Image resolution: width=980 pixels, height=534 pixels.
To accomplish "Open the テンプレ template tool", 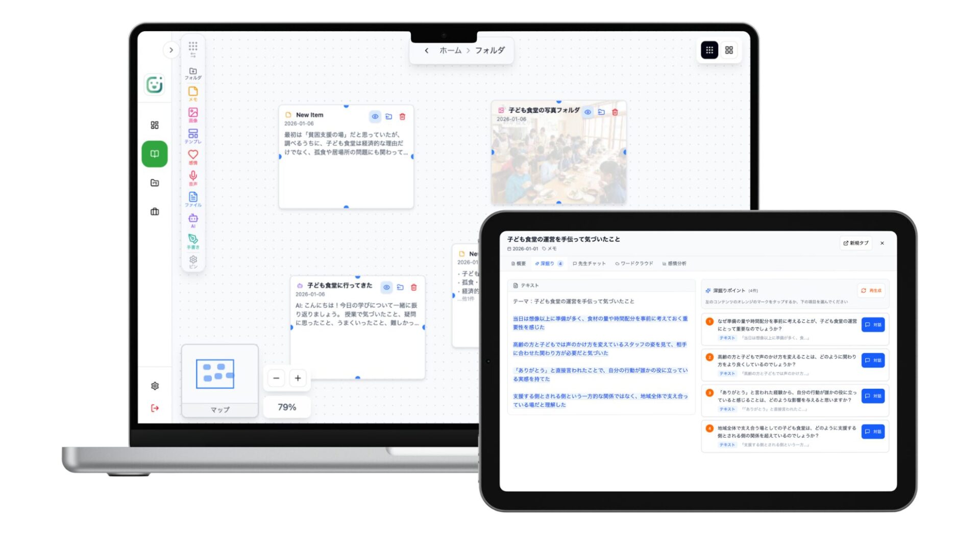I will pyautogui.click(x=193, y=134).
